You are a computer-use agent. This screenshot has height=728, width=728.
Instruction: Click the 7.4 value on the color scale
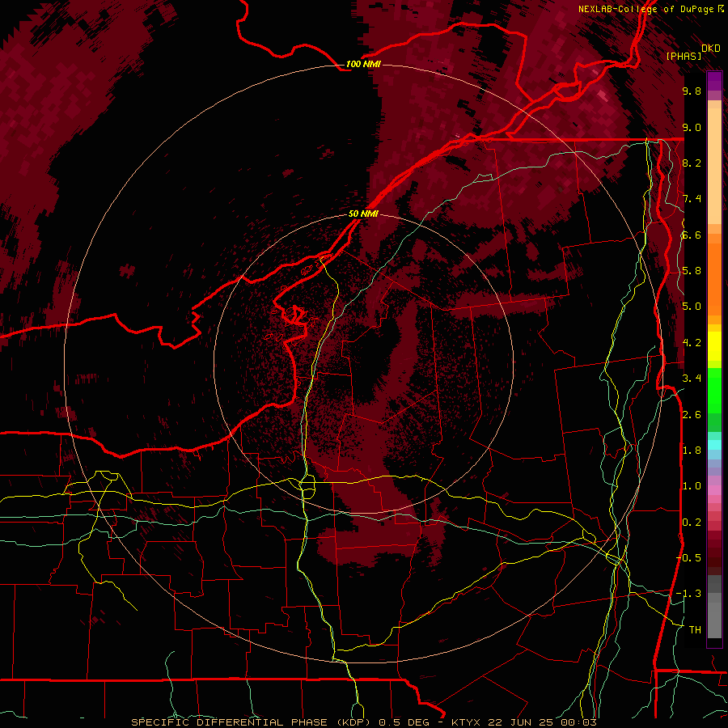pyautogui.click(x=692, y=199)
